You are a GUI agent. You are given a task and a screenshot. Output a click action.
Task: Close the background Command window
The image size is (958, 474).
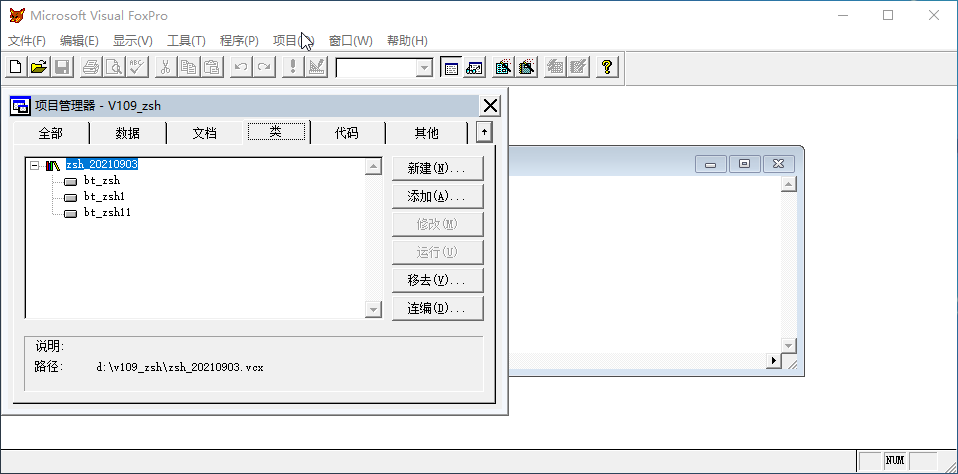778,164
